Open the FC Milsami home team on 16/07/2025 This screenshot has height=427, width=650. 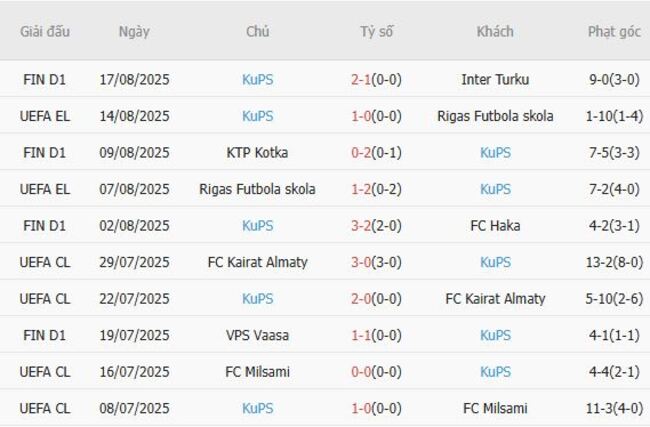click(257, 371)
